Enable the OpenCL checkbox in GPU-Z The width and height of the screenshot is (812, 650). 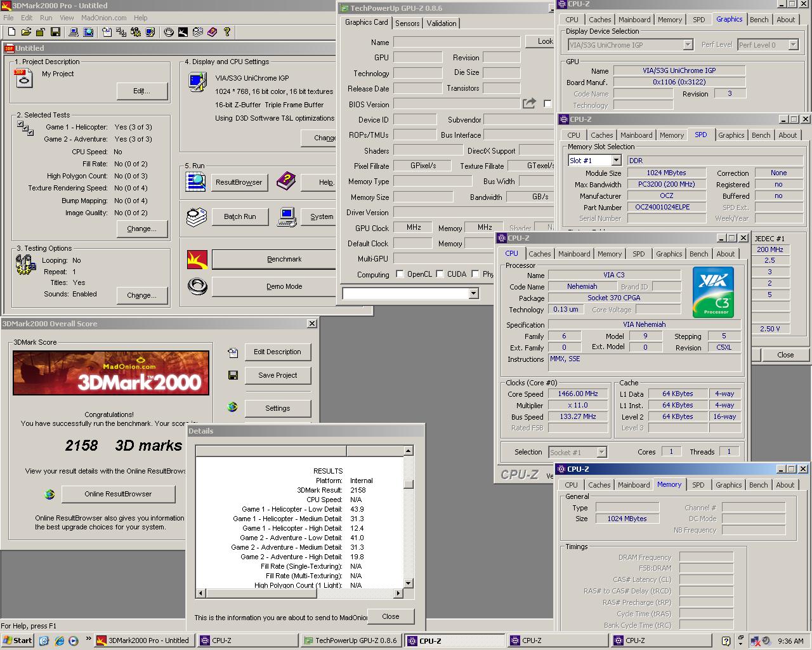tap(400, 274)
